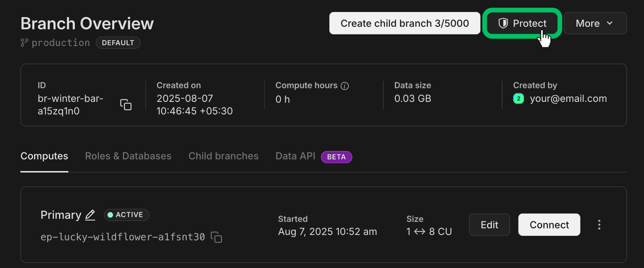Click the pencil icon to rename Primary

[x=90, y=215]
